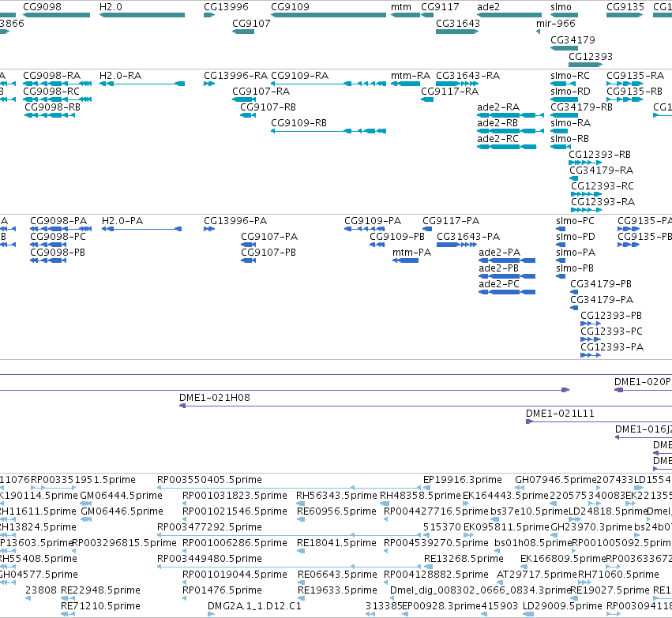Click the 'EP19916.3prime' EST label

coord(463,480)
